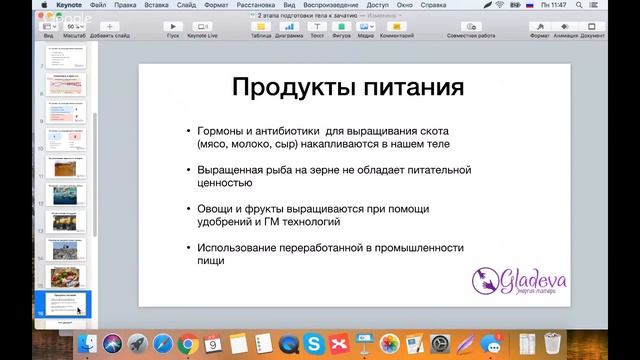This screenshot has width=640, height=360.
Task: Click the slide title Продукты питания
Action: (x=348, y=87)
